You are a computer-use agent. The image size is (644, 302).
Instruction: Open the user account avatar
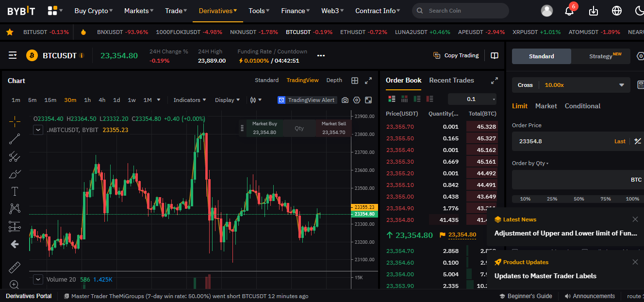(x=547, y=11)
